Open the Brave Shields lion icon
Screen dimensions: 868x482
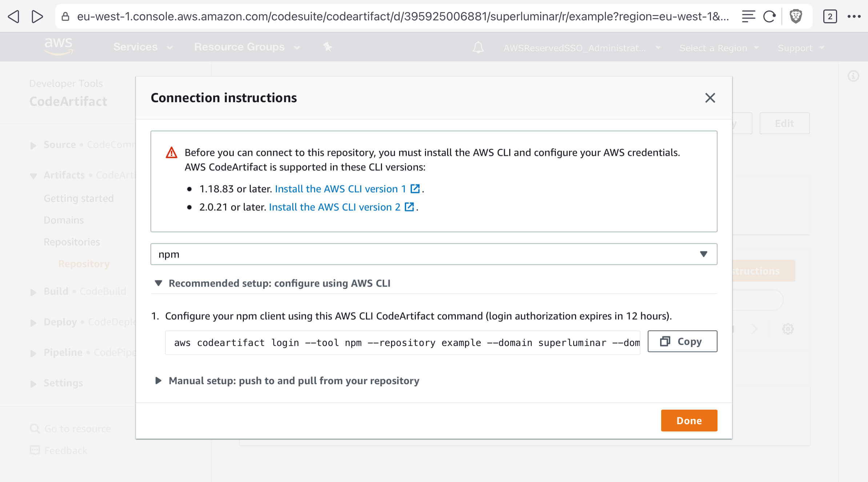(x=796, y=16)
